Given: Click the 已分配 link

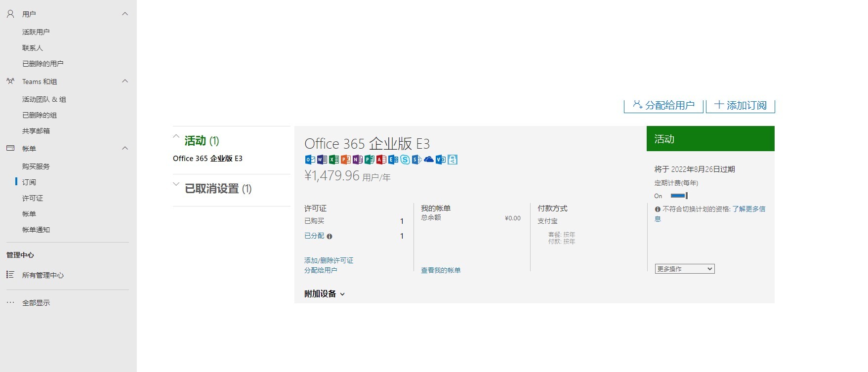Looking at the screenshot, I should point(314,236).
